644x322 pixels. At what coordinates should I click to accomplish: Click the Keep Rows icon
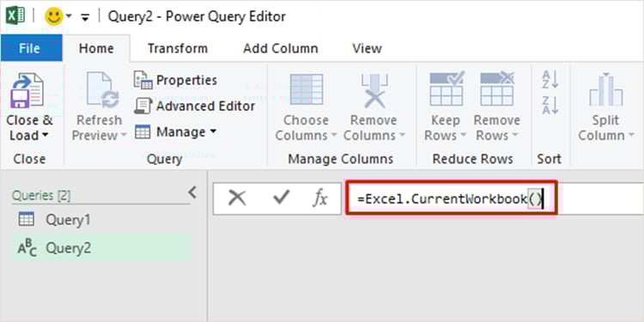[447, 88]
